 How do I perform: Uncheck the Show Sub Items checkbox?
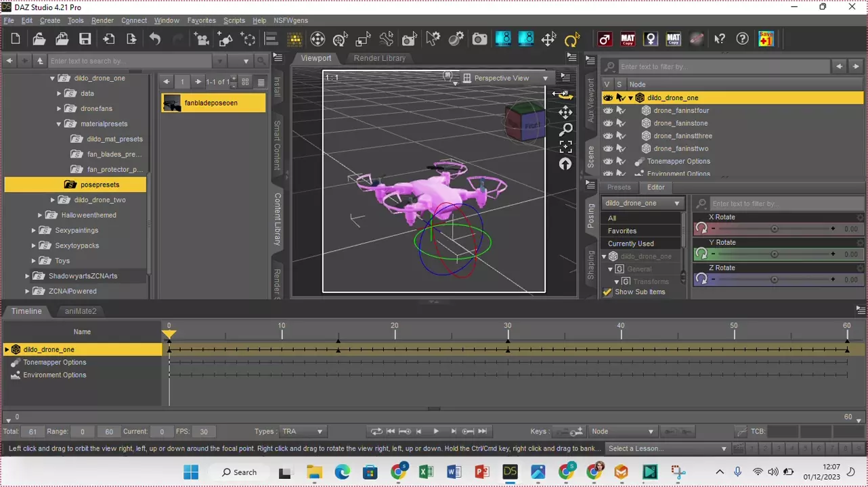(x=607, y=292)
